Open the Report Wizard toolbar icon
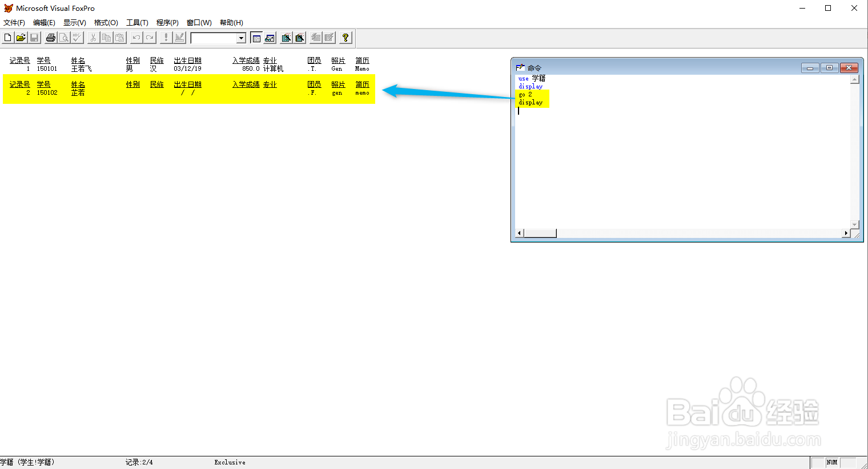The height and width of the screenshot is (469, 868). [300, 38]
